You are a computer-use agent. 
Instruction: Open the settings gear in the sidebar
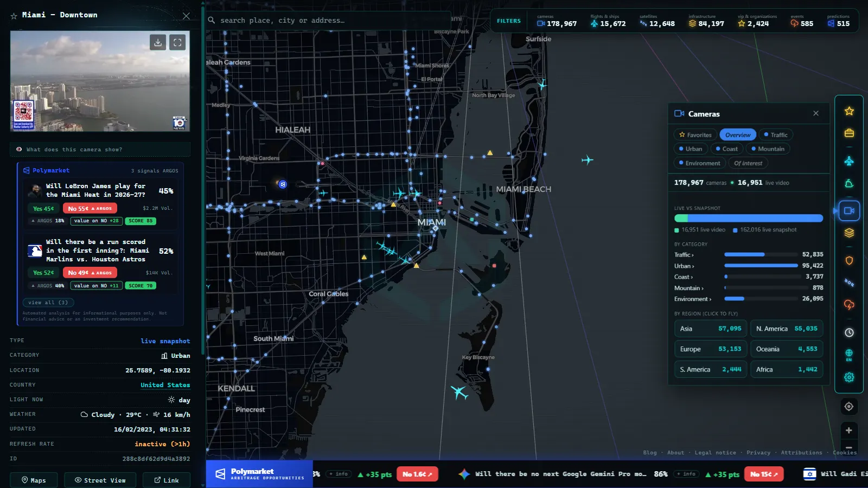pos(849,377)
